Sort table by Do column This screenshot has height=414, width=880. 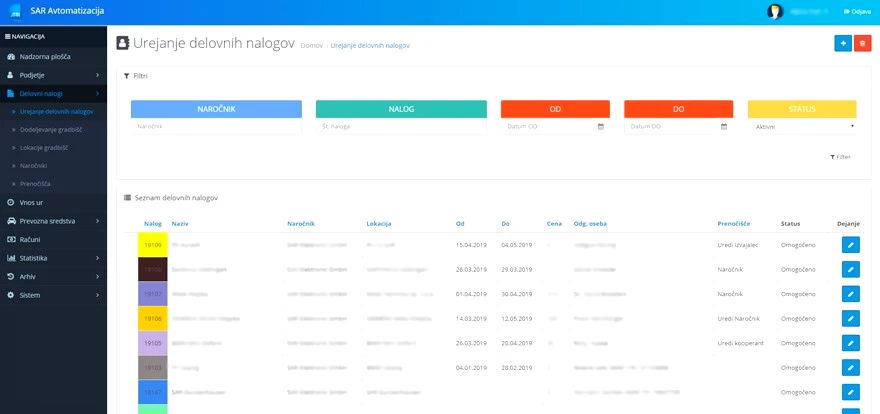tap(506, 224)
